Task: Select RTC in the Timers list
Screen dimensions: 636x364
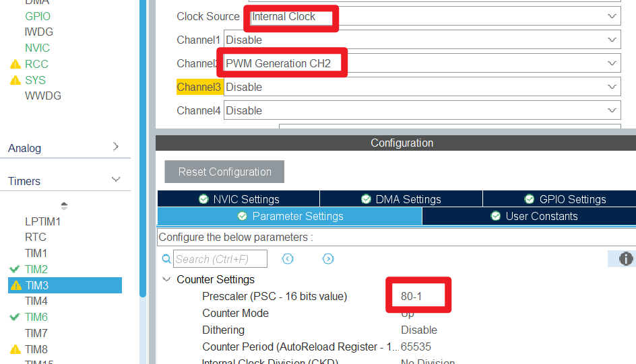Action: point(36,238)
